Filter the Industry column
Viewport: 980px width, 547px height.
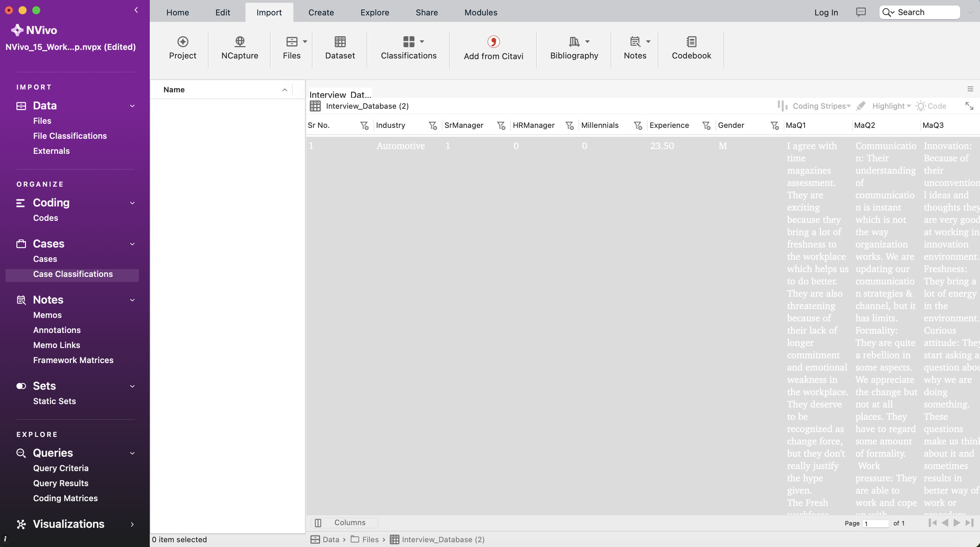tap(433, 125)
